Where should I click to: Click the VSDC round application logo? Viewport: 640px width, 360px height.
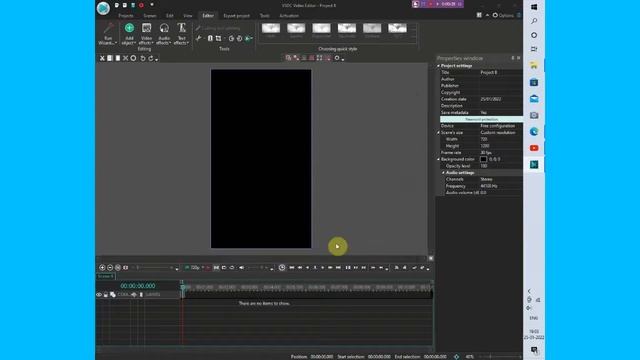point(103,8)
